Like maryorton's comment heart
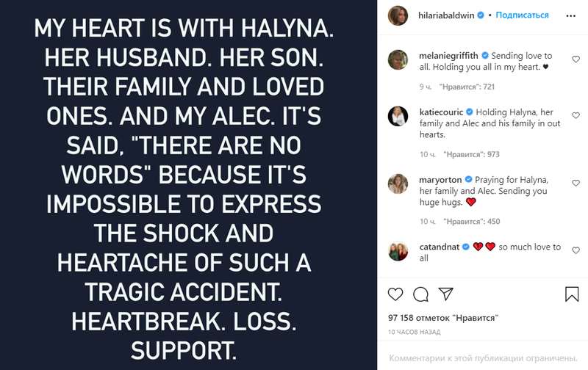The height and width of the screenshot is (370, 588). (575, 180)
